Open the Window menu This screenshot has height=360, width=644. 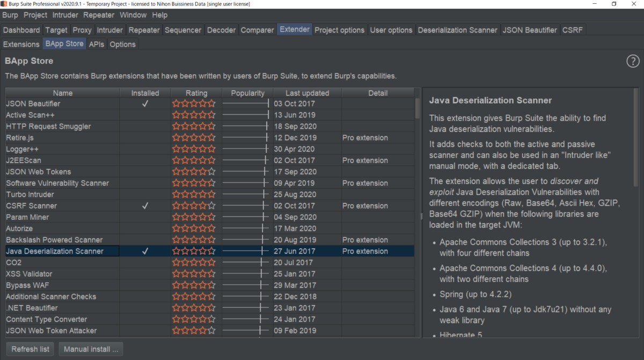click(133, 15)
